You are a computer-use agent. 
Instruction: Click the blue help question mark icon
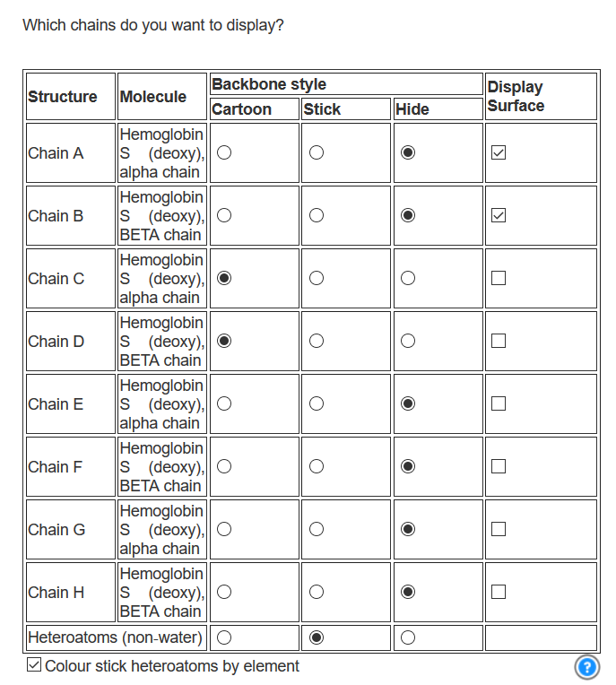[586, 666]
